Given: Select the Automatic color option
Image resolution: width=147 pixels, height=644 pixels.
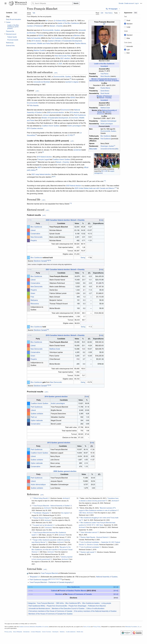Looking at the screenshot, I should (125, 46).
